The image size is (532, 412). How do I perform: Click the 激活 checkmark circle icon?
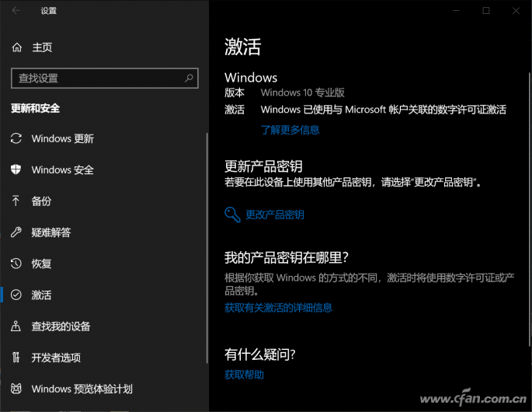tap(16, 295)
